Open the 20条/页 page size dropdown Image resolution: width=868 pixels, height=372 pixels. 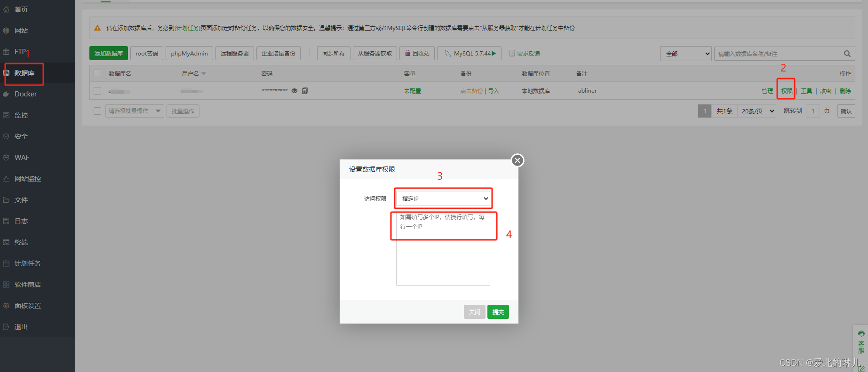click(x=757, y=111)
